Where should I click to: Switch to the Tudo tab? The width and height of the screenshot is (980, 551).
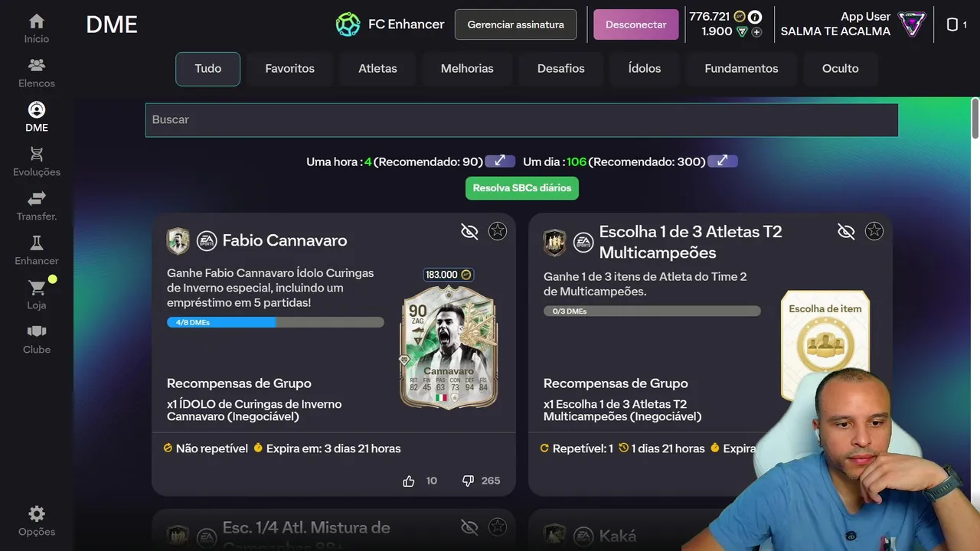(x=207, y=69)
